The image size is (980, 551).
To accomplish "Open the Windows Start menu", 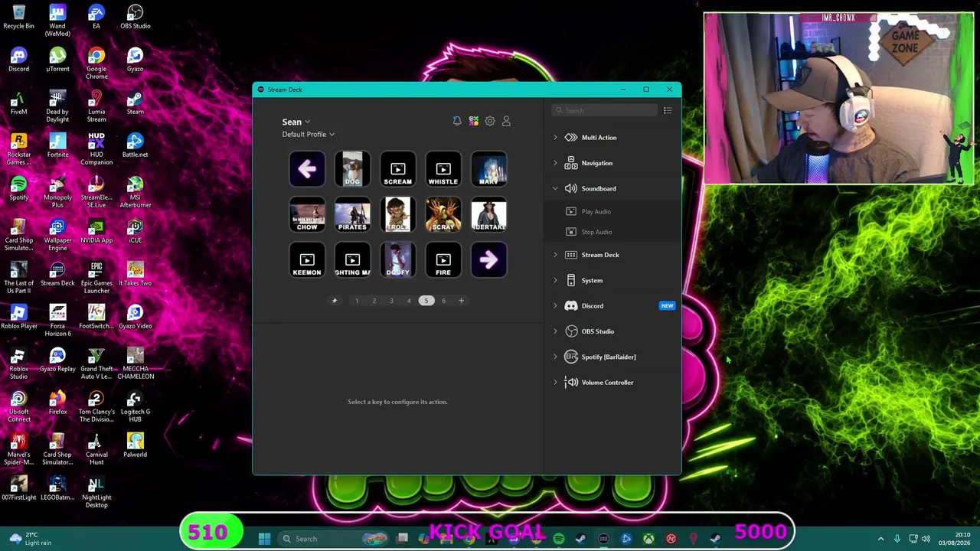I will click(264, 539).
